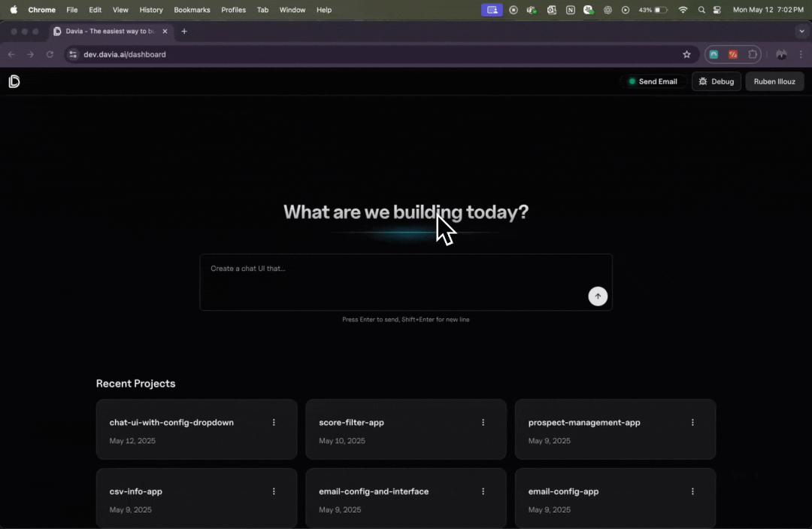Open options menu for email-config-and-interface

tap(483, 491)
